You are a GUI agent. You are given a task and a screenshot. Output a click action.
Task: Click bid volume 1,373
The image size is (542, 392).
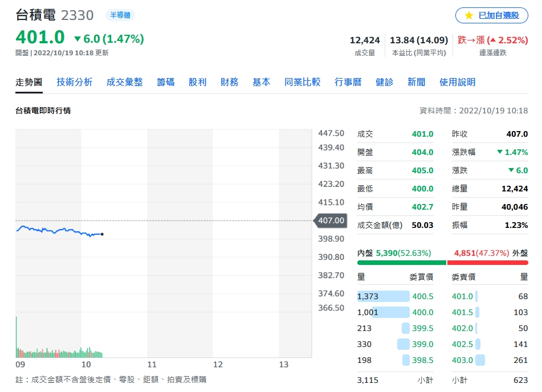[x=368, y=296]
